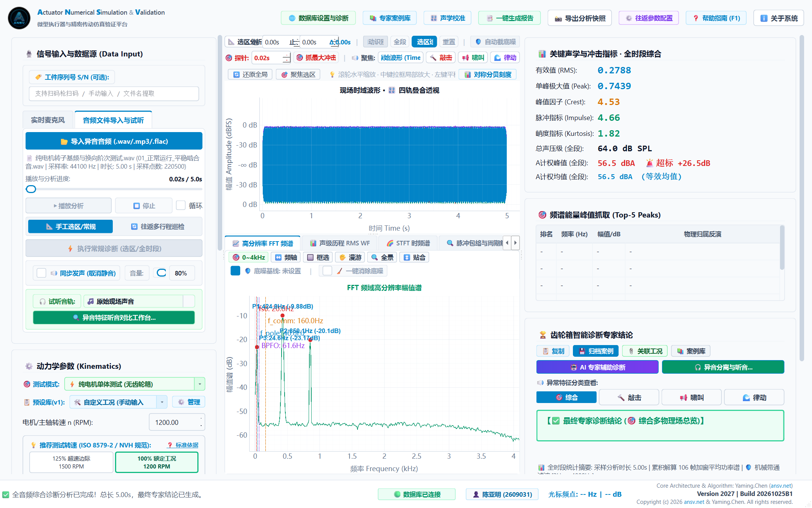Screen dimensions: 812x508
Task: Check the 一键消除底噪 checkbox
Action: [327, 271]
